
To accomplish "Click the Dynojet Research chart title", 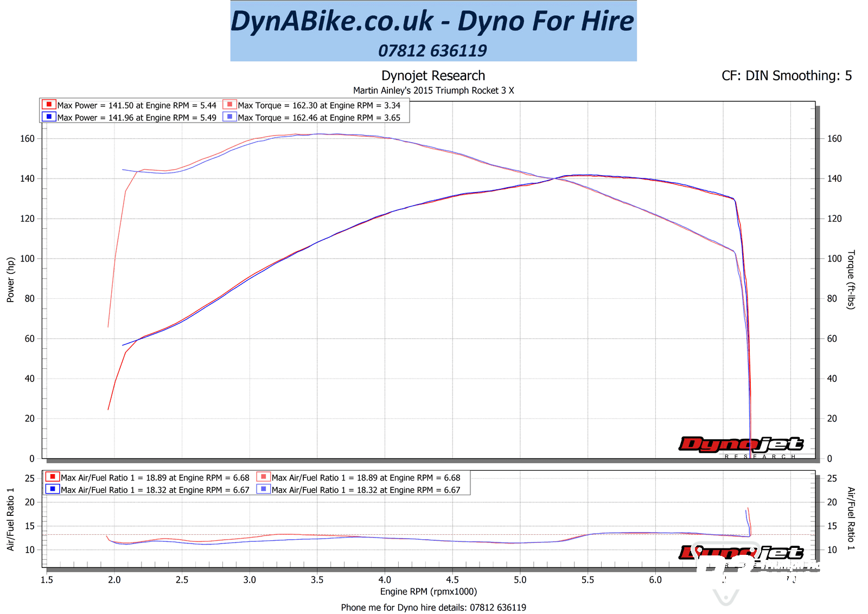I will (x=433, y=75).
